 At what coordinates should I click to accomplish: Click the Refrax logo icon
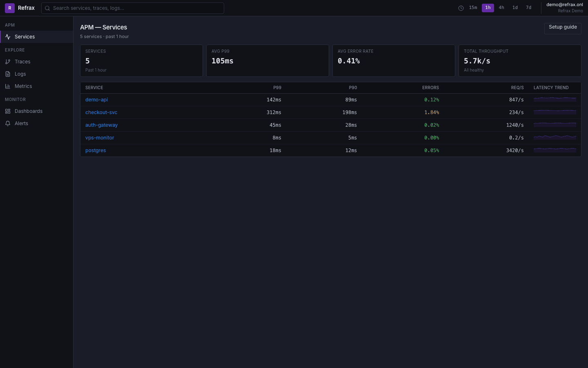coord(10,8)
